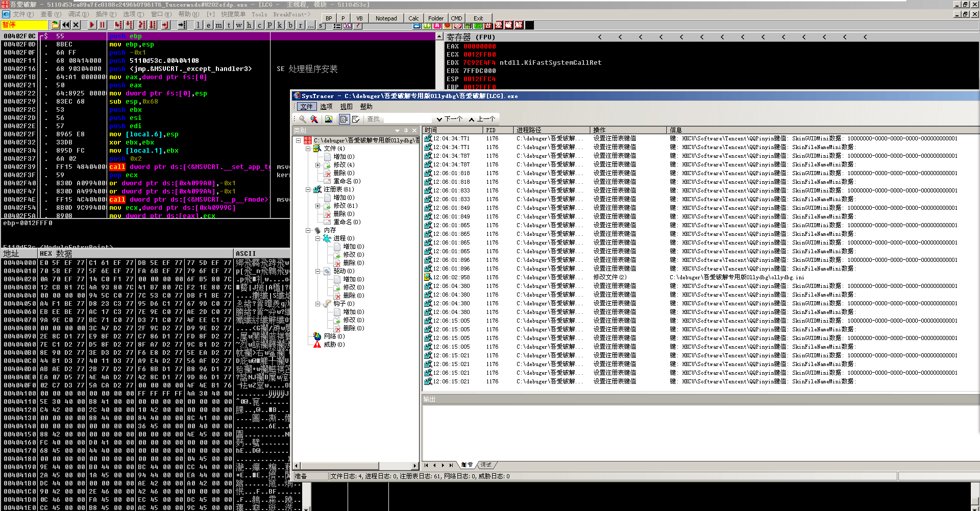Click the open file icon in OllyDbg toolbar
Screen dimensions: 980x511
coord(55,25)
